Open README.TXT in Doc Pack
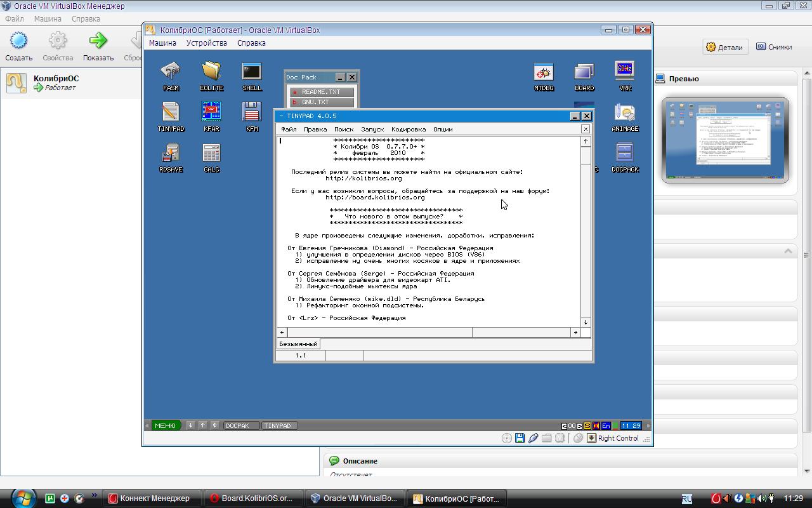Image resolution: width=812 pixels, height=508 pixels. click(x=321, y=92)
